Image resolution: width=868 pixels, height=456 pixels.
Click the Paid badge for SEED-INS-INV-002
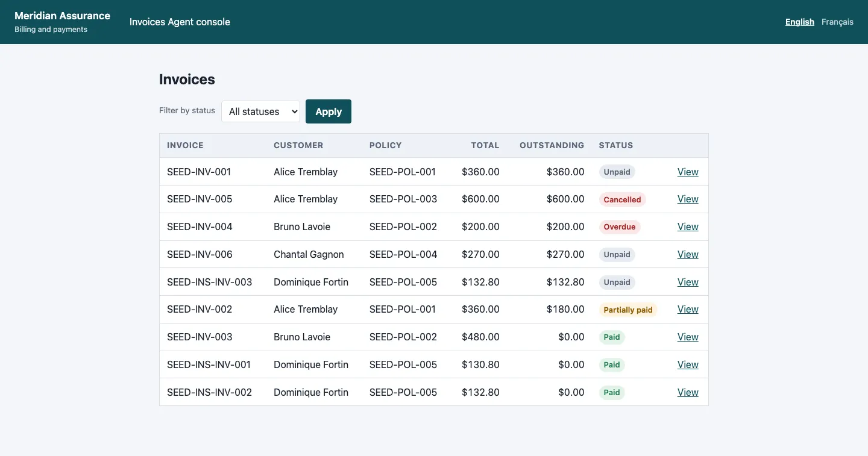pos(612,392)
